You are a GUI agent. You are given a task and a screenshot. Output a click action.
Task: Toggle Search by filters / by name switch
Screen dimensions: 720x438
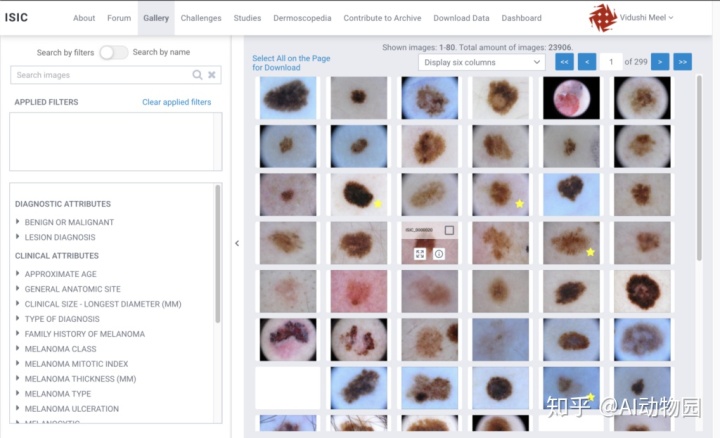(x=113, y=52)
